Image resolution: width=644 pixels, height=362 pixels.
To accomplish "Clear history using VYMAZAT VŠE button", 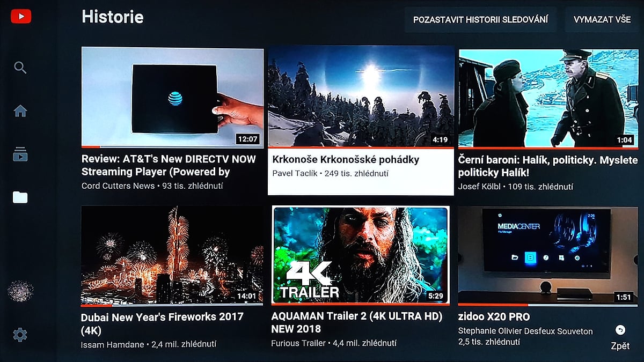I will pyautogui.click(x=601, y=19).
